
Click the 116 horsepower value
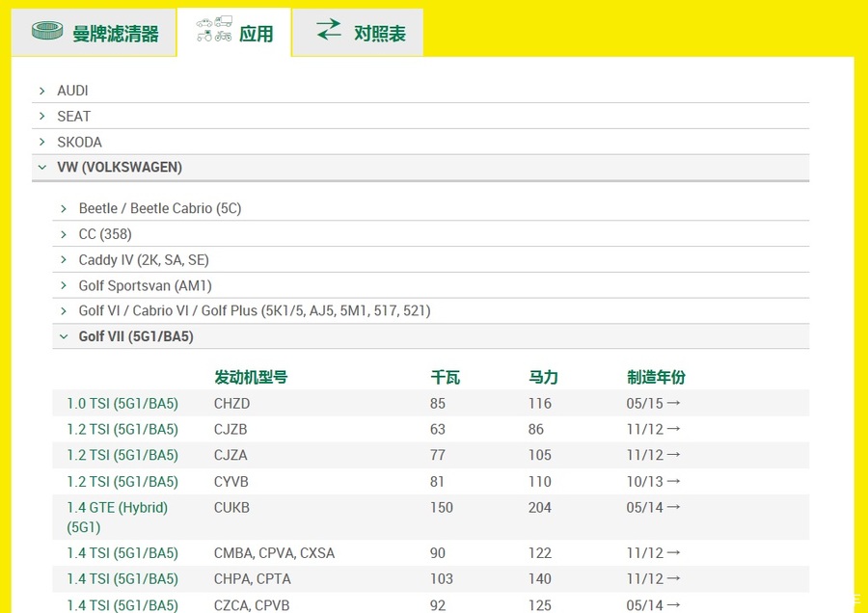coord(540,403)
